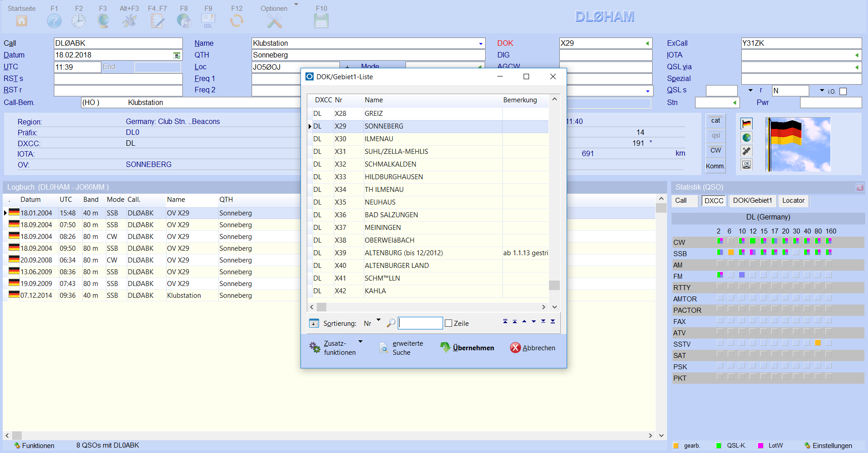
Task: Expand the QSL r dropdown with N
Action: coord(822,90)
